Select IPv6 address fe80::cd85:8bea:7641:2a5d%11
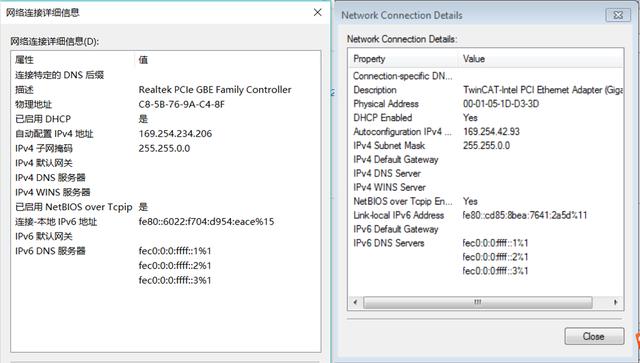 tap(525, 215)
